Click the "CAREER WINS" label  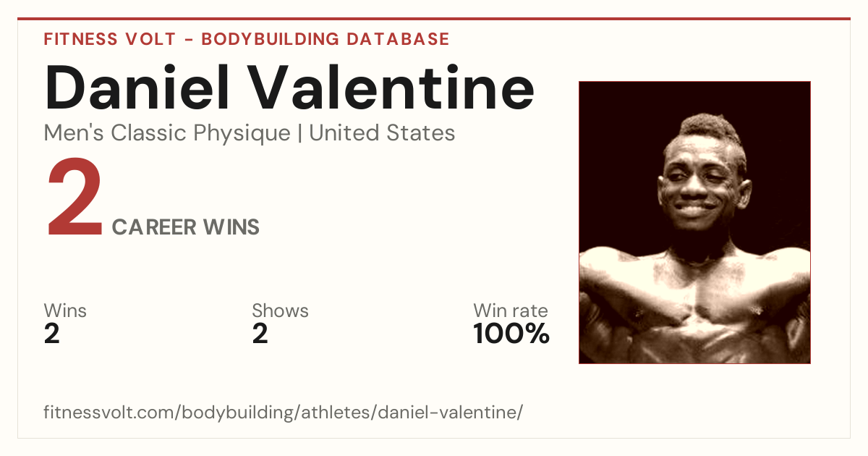(x=185, y=227)
